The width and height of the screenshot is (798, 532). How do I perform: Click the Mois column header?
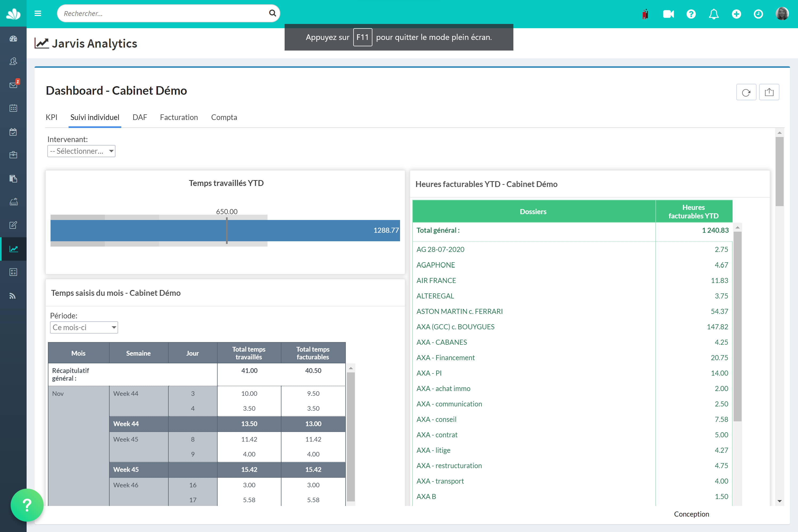[78, 353]
